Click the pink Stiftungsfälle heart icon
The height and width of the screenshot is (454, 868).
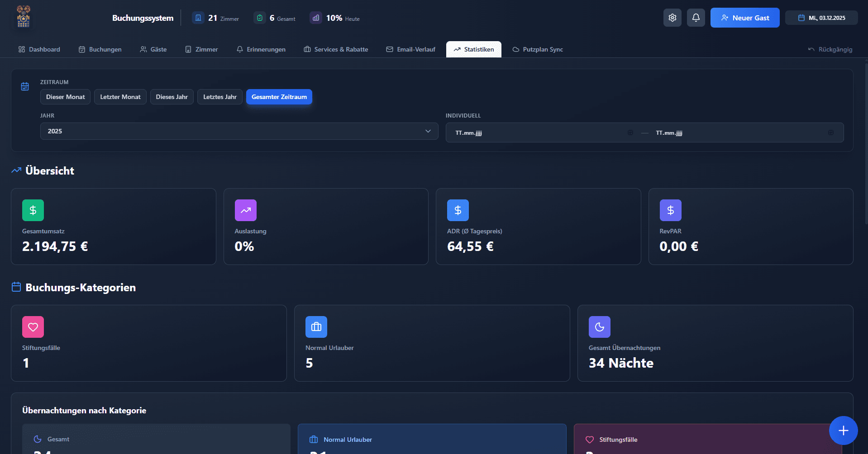33,327
